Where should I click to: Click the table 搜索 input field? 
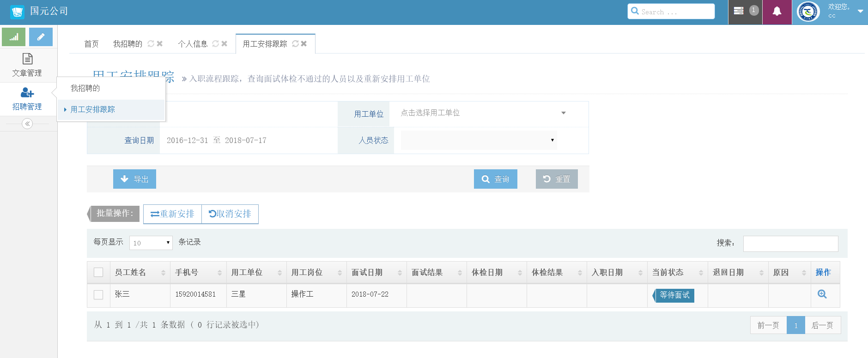[790, 244]
